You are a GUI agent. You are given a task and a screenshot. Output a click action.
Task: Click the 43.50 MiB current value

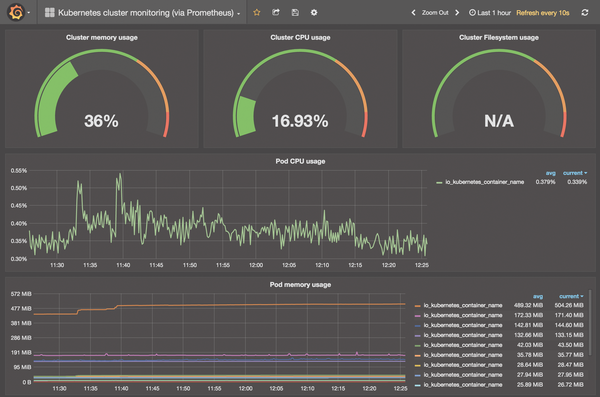571,345
